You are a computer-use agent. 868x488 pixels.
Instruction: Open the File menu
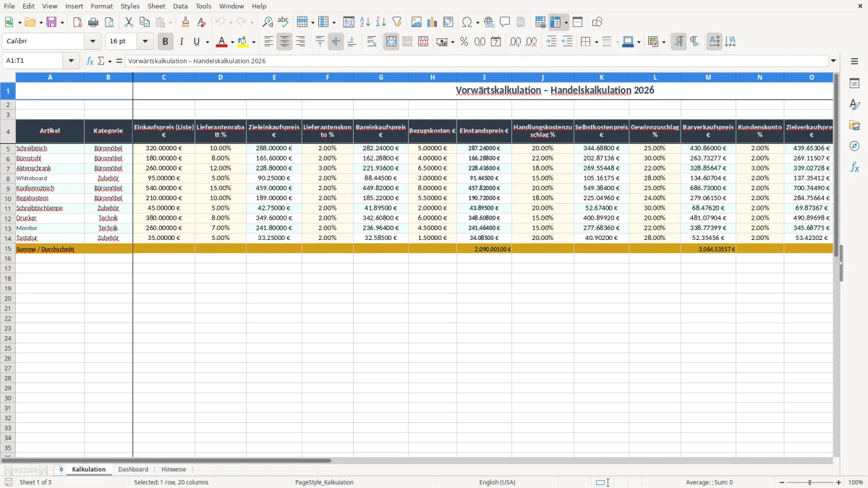[9, 6]
